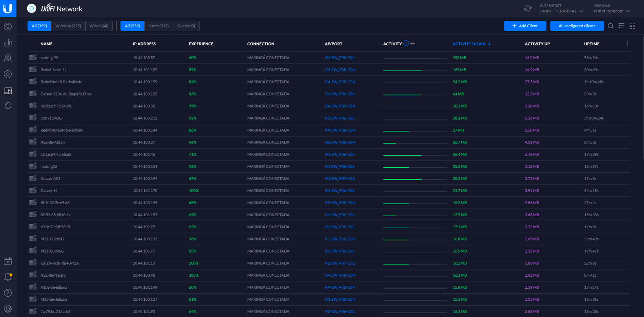Click activity bar of Redmi-Note-11 row
This screenshot has width=644, height=317.
click(x=415, y=70)
